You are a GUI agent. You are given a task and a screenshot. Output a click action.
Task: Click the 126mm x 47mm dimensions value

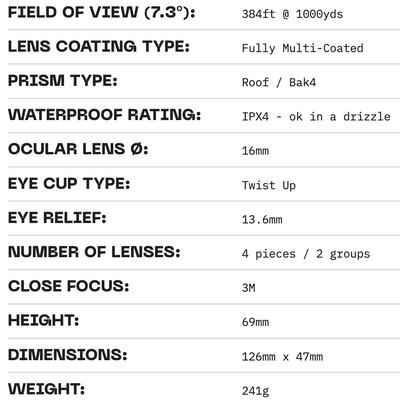[x=282, y=357]
